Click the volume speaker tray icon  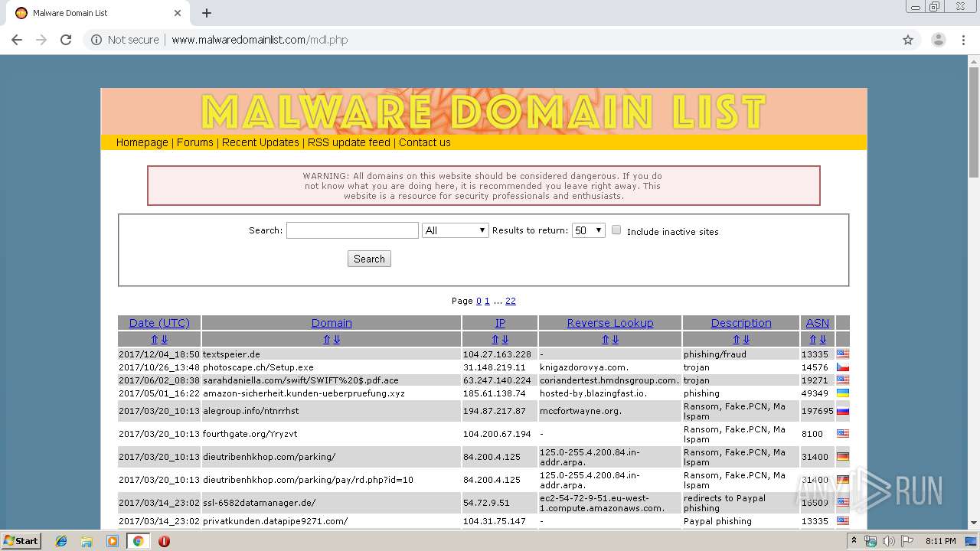[x=888, y=541]
